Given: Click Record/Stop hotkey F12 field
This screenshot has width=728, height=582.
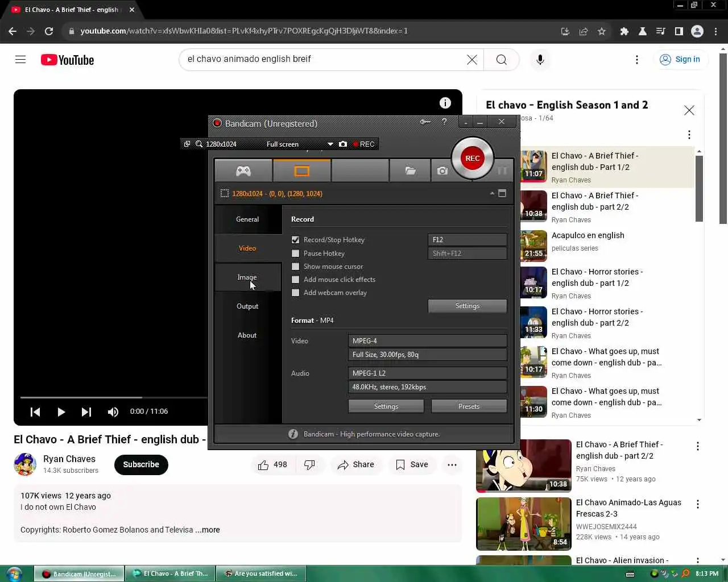Looking at the screenshot, I should [x=467, y=240].
